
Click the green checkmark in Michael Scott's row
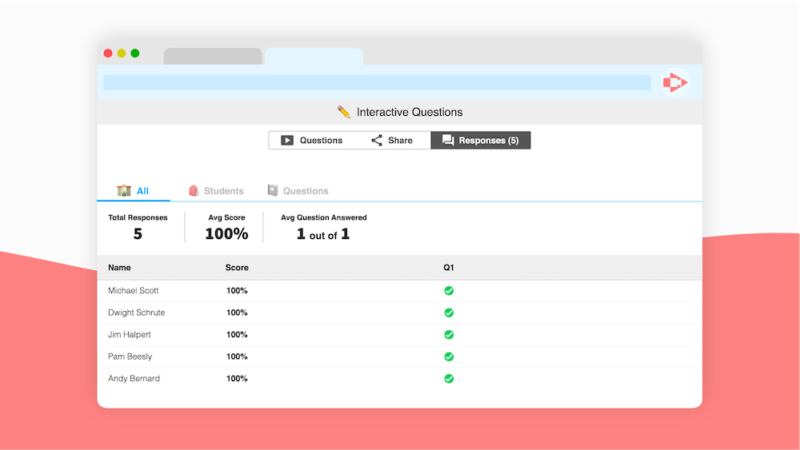[x=448, y=291]
